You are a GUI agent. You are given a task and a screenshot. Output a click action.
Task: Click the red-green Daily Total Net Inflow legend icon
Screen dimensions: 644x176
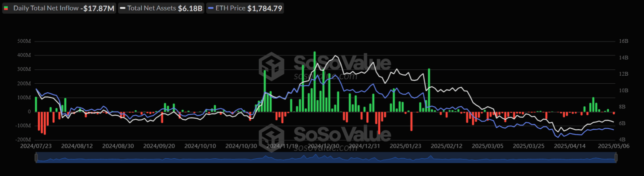coord(6,8)
